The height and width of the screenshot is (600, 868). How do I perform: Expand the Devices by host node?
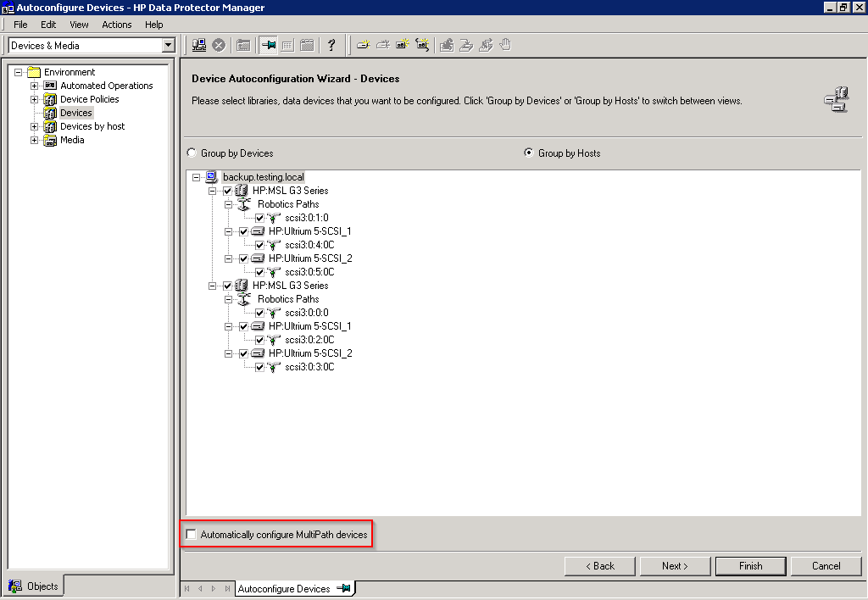35,126
